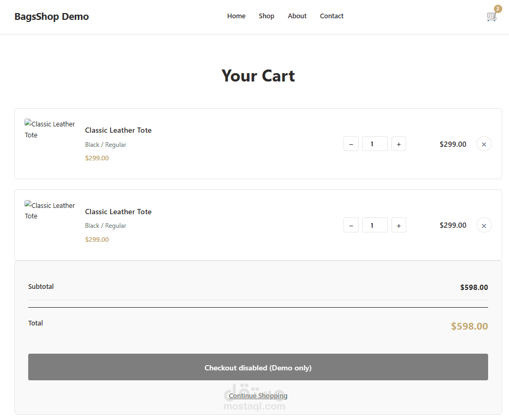
Task: Select the first Classic Leather Tote product title
Action: 118,131
